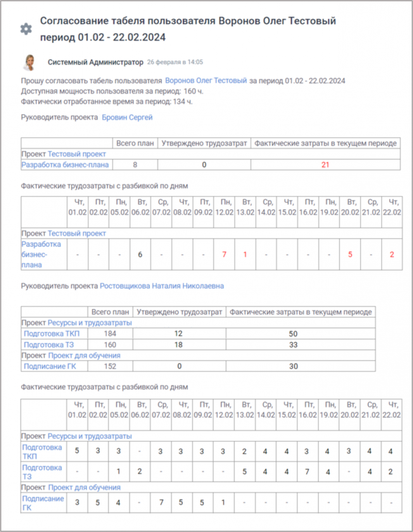Viewport: 413px width, 532px height.
Task: Open the Ростовщикова Наталия Николаевна manager link
Action: click(x=162, y=286)
